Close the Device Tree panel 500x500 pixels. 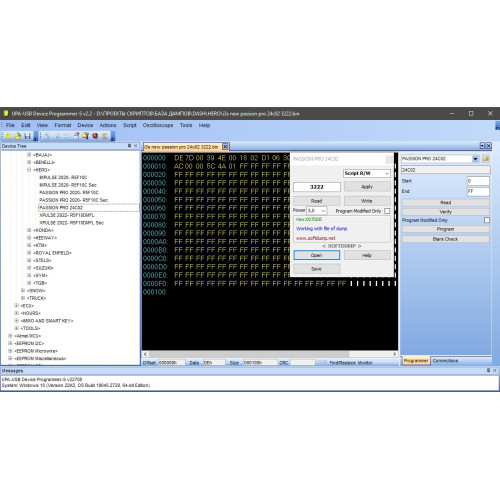pos(136,146)
